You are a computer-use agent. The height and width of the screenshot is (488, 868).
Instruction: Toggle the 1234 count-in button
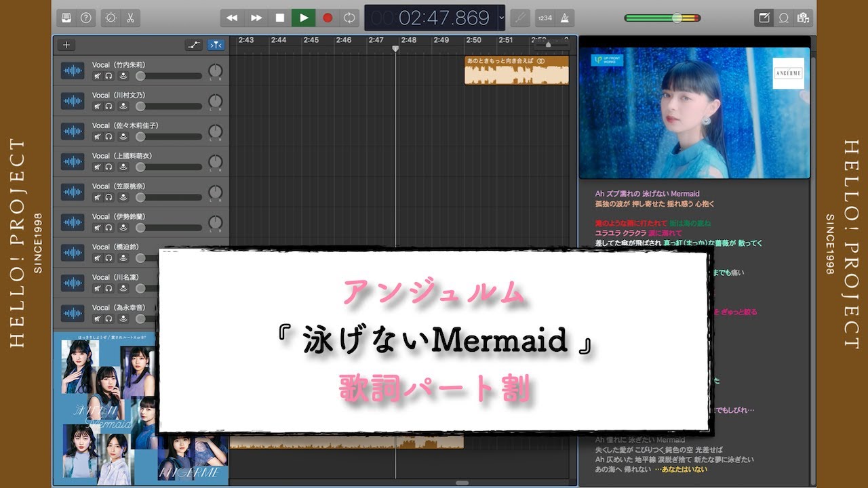click(x=545, y=18)
